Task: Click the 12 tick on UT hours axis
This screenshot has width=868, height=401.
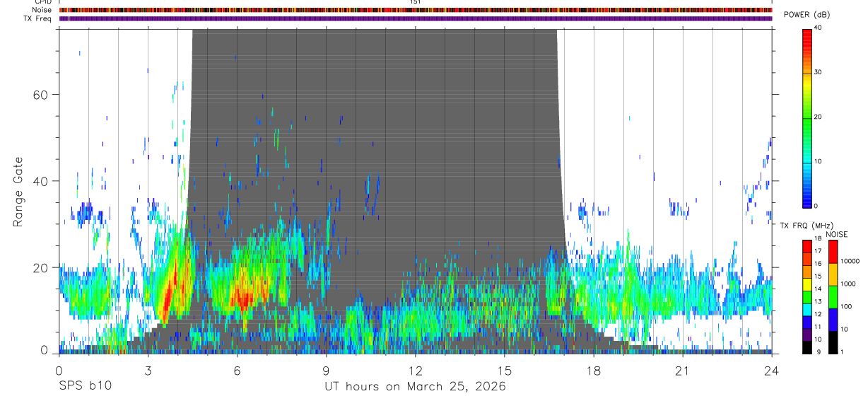Action: click(415, 371)
